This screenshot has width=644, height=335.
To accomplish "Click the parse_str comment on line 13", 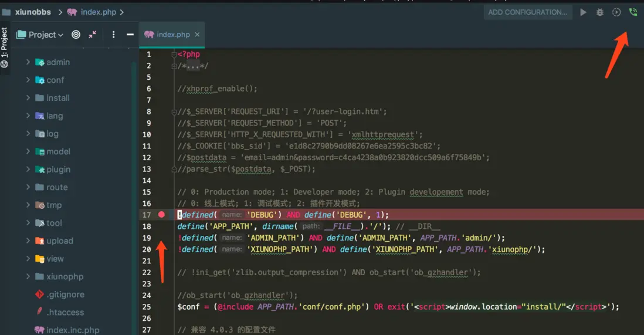I will click(x=246, y=169).
